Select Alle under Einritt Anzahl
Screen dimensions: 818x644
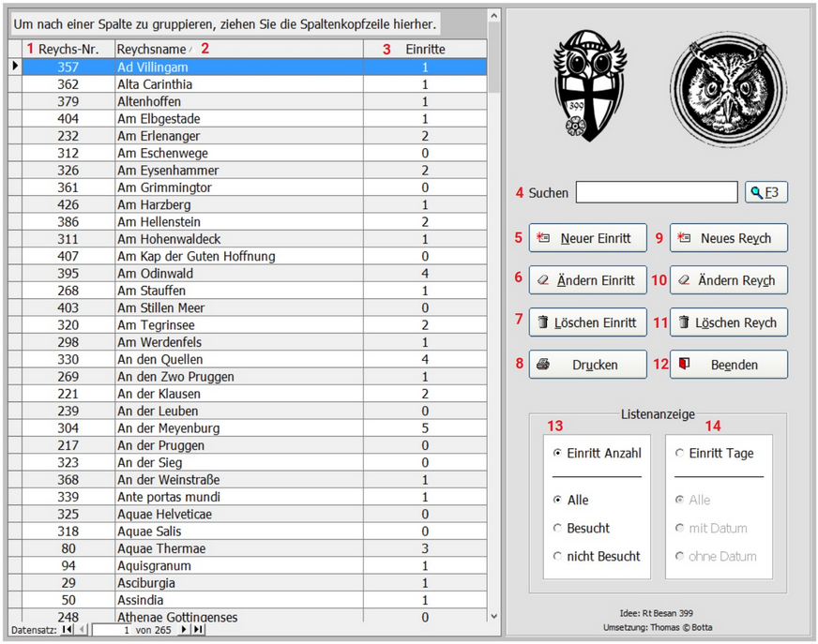tap(557, 500)
